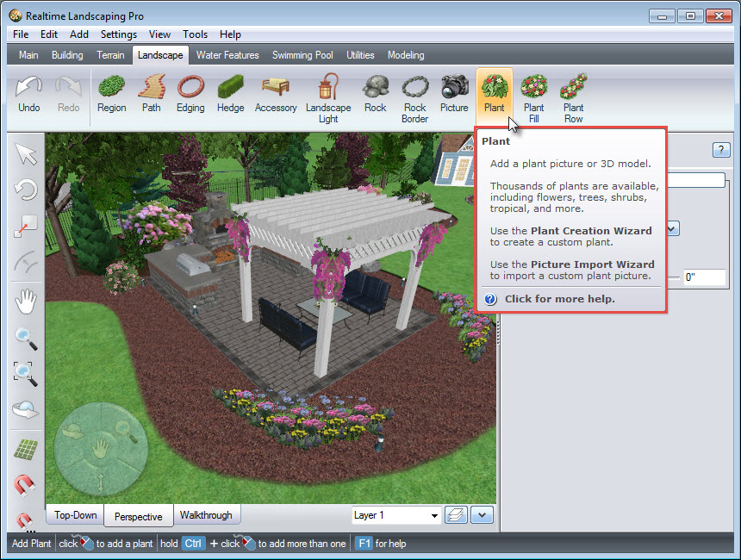Click the 0" value input field
Image resolution: width=741 pixels, height=560 pixels.
pos(705,277)
